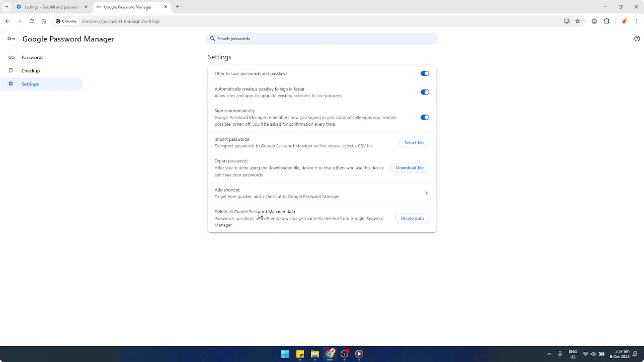Open Sticky Notes from taskbar
The width and height of the screenshot is (644, 362).
[300, 354]
